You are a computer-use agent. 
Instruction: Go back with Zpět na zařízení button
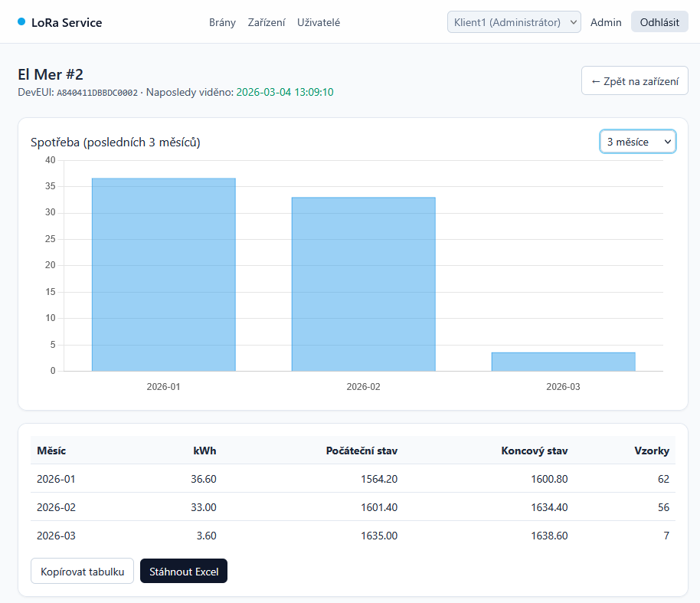[x=634, y=80]
